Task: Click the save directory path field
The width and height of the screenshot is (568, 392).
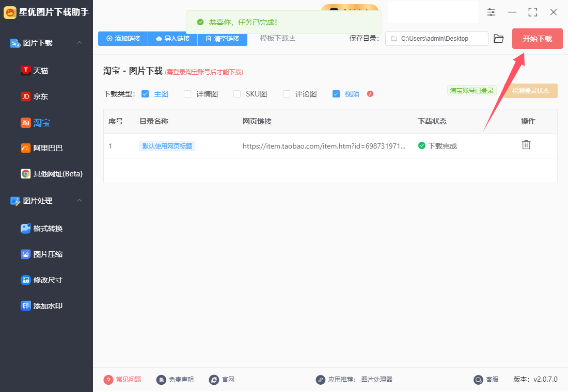Action: (436, 39)
